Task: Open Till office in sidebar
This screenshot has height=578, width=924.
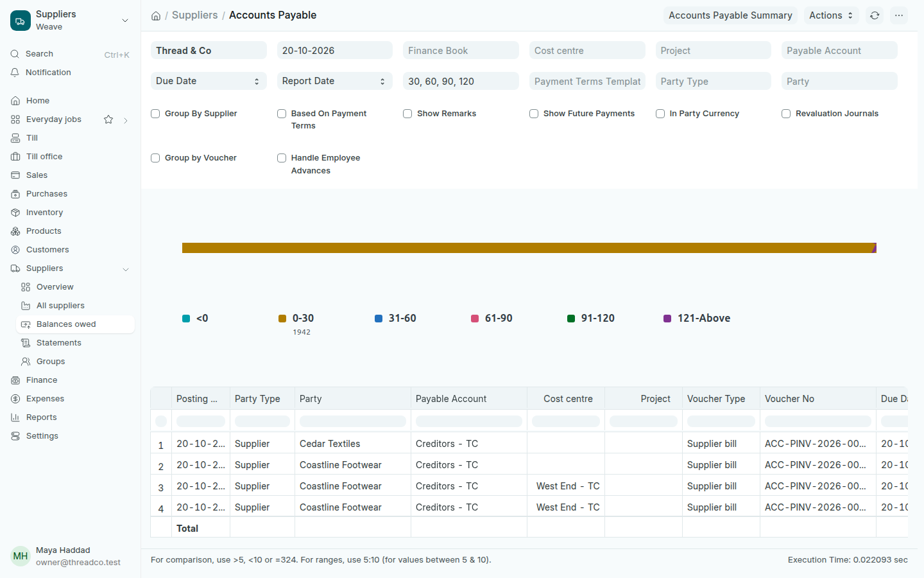Action: click(x=44, y=157)
